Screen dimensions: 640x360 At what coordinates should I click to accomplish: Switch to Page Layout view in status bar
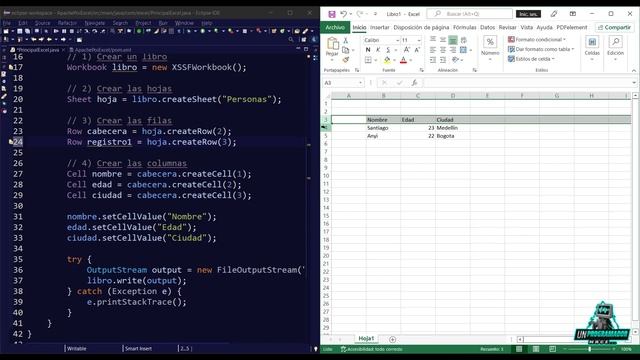coord(536,349)
